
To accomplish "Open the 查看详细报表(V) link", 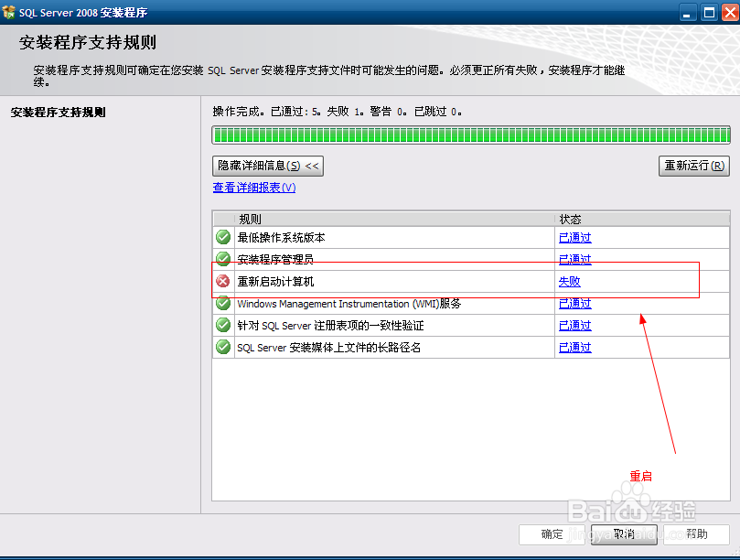I will click(x=254, y=188).
